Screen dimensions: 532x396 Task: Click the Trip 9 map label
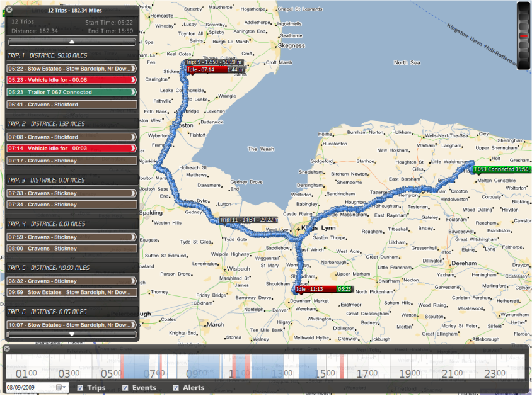point(214,62)
